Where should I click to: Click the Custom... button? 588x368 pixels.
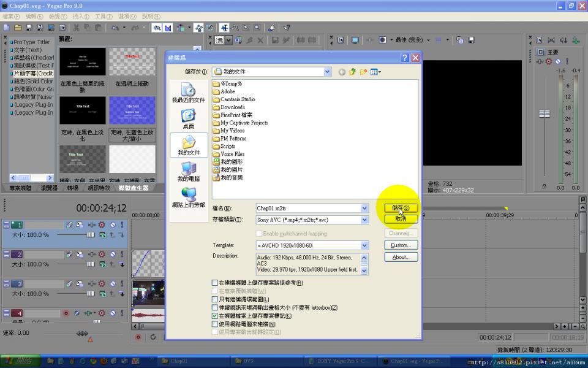pyautogui.click(x=401, y=245)
